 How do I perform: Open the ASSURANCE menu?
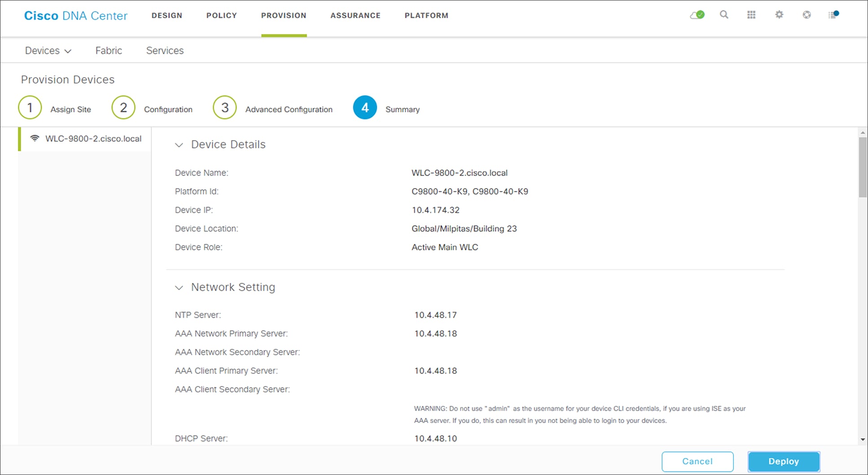355,15
